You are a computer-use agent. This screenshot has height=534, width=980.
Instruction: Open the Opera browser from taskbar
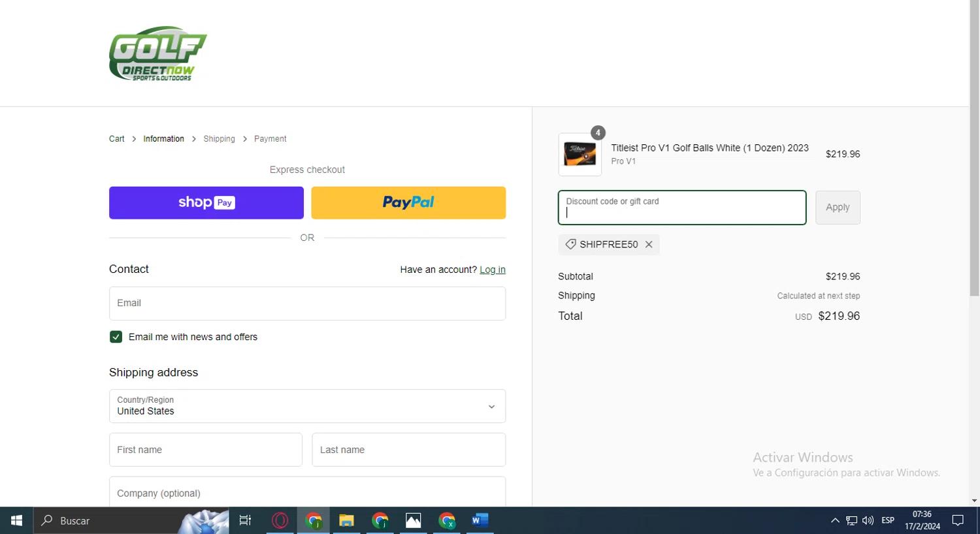280,520
